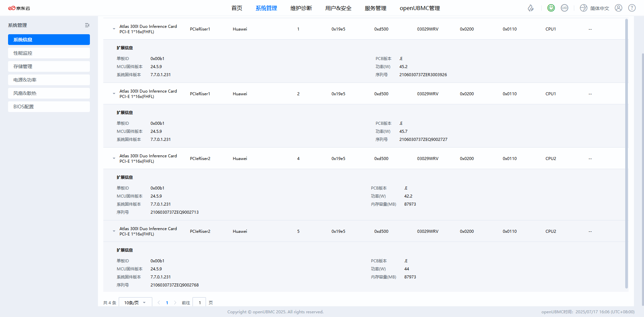The image size is (644, 317).
Task: Click the flame-shaped icon in top bar
Action: pos(531,8)
